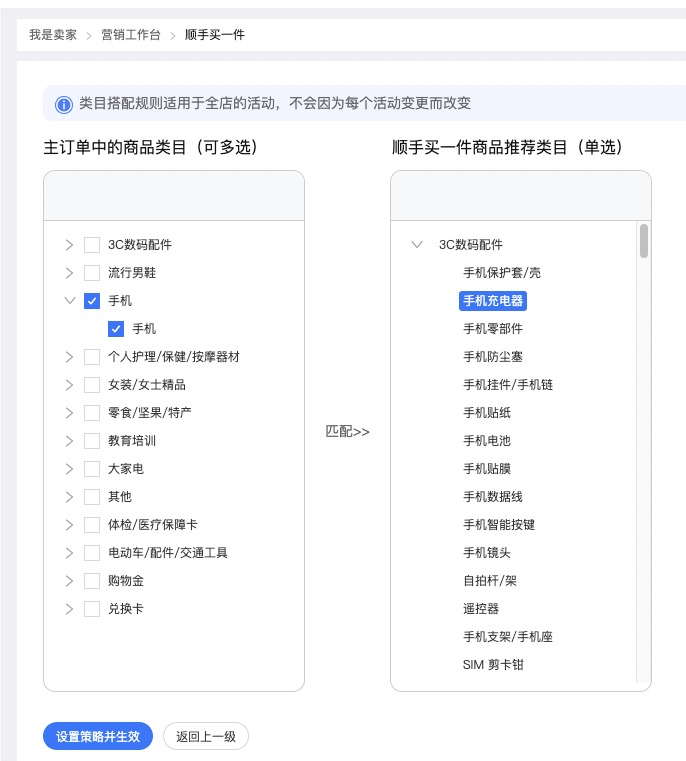Viewport: 686px width, 761px height.
Task: Select 手机智能按键 recommendation category
Action: pos(499,525)
